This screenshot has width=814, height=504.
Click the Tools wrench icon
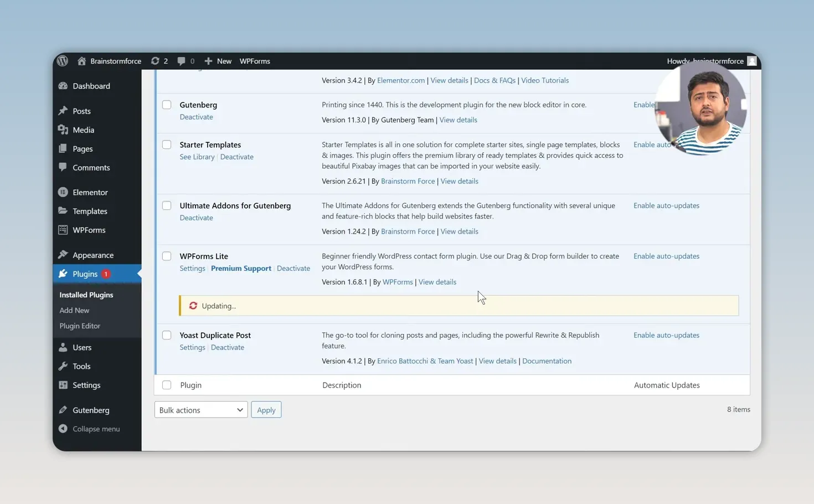pos(63,366)
